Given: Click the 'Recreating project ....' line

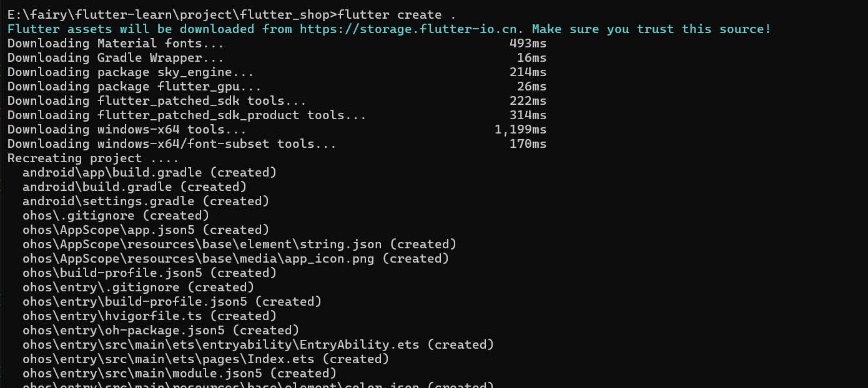Looking at the screenshot, I should pos(93,158).
